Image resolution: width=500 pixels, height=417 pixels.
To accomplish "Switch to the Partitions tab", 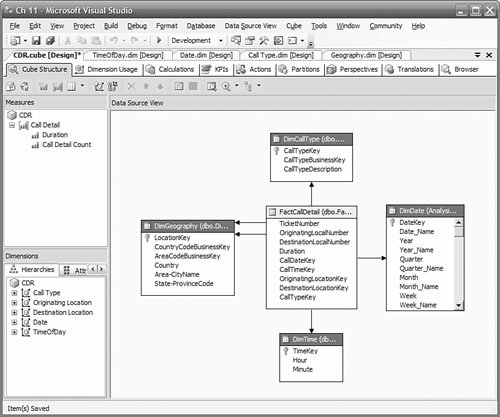I will pos(299,69).
